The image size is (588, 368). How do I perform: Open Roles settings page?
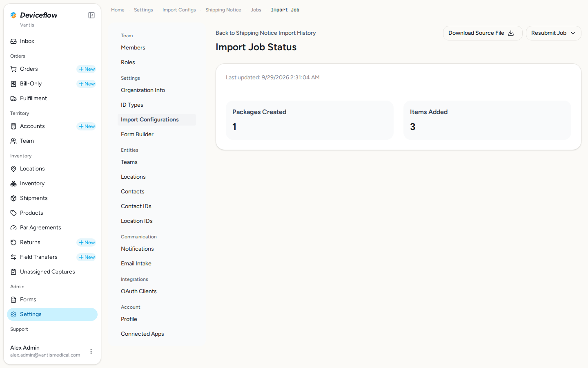click(157, 63)
